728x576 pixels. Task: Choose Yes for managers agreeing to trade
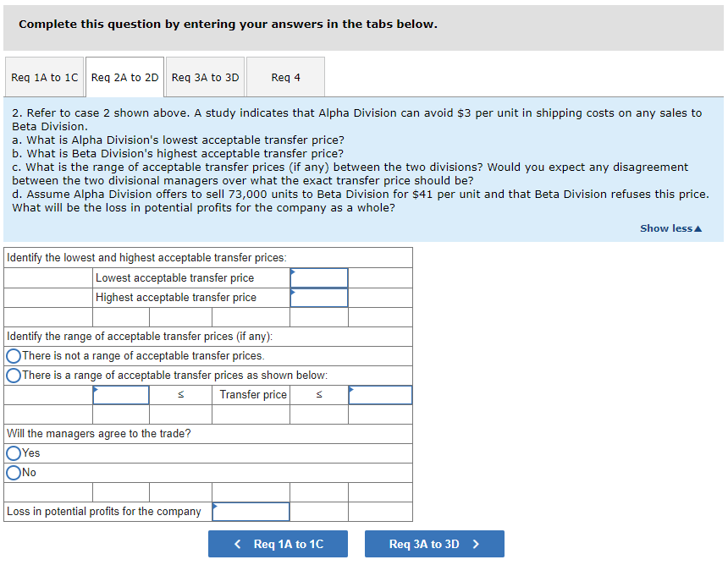tap(14, 453)
